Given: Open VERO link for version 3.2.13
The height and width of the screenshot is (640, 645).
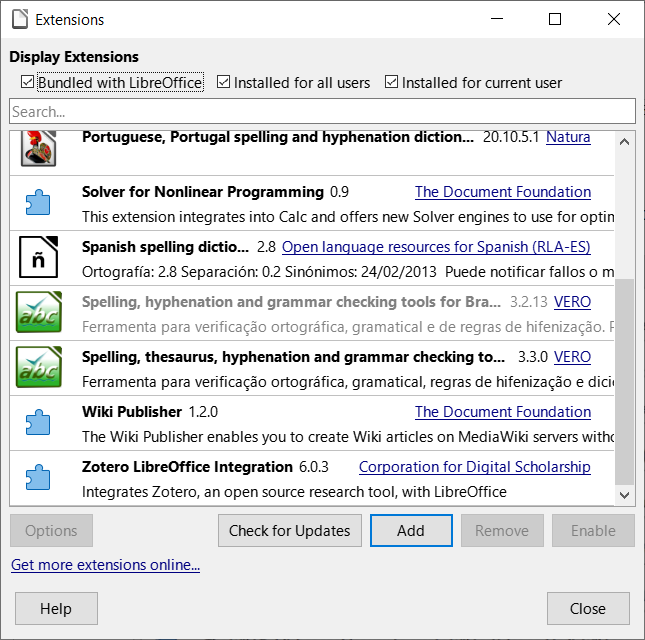Looking at the screenshot, I should coord(572,302).
